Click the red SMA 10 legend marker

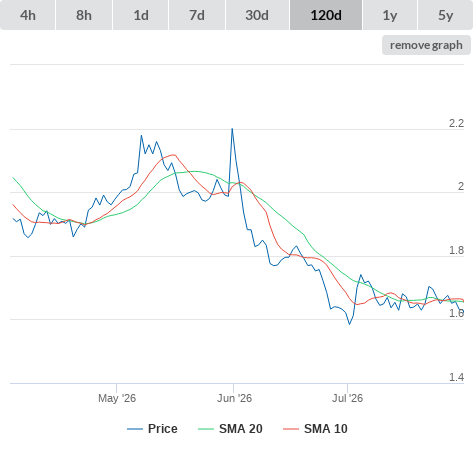(x=291, y=429)
